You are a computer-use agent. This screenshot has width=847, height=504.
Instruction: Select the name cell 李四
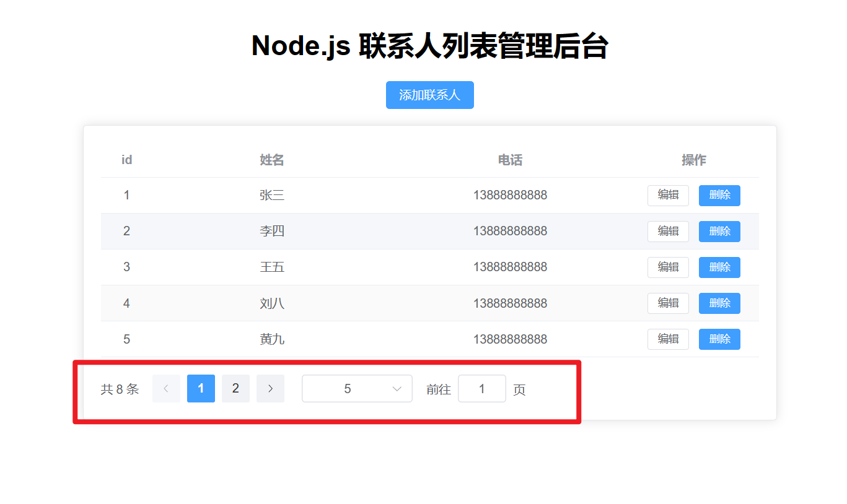pos(272,231)
